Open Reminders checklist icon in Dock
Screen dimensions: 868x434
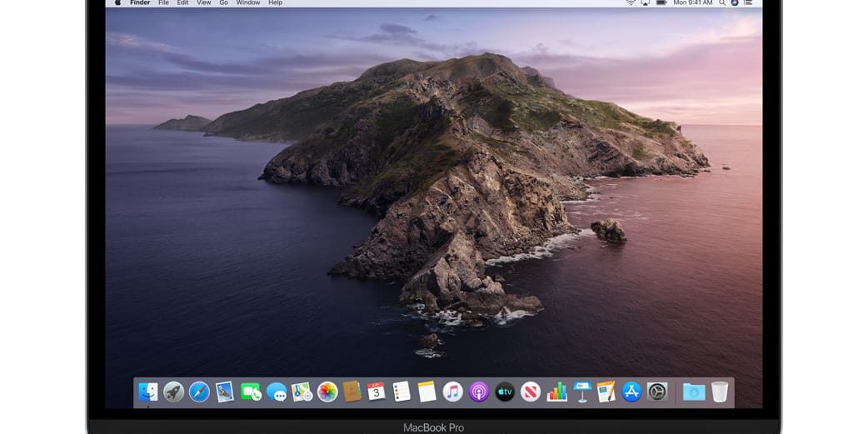[402, 392]
